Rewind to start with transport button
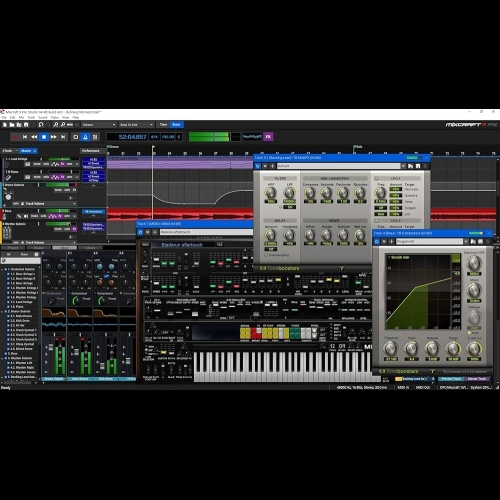 pos(25,137)
